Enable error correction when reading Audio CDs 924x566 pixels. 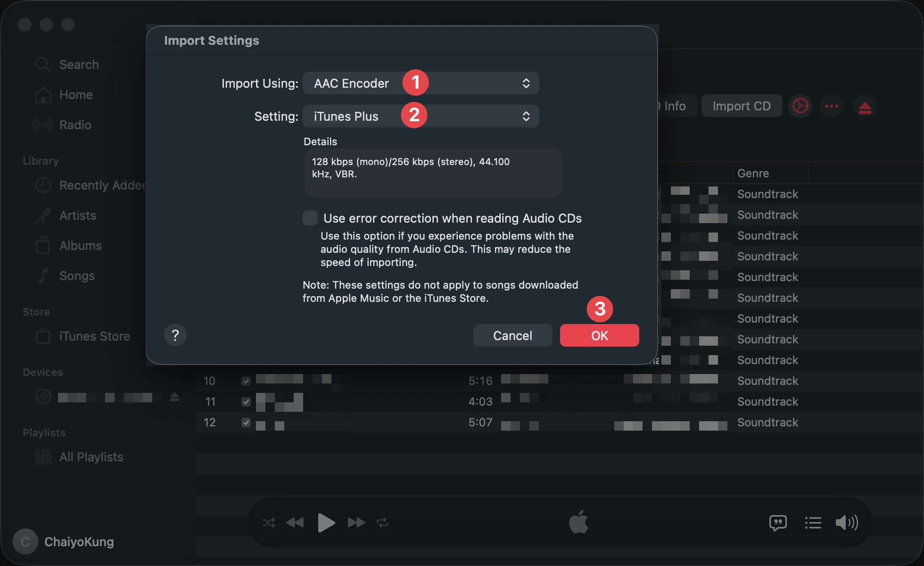pyautogui.click(x=310, y=218)
